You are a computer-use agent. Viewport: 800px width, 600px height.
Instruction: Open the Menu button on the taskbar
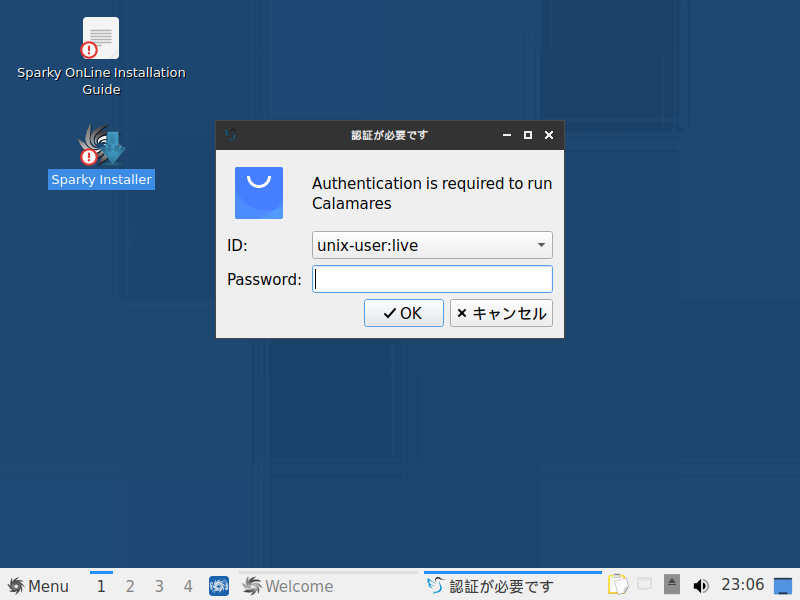coord(38,586)
